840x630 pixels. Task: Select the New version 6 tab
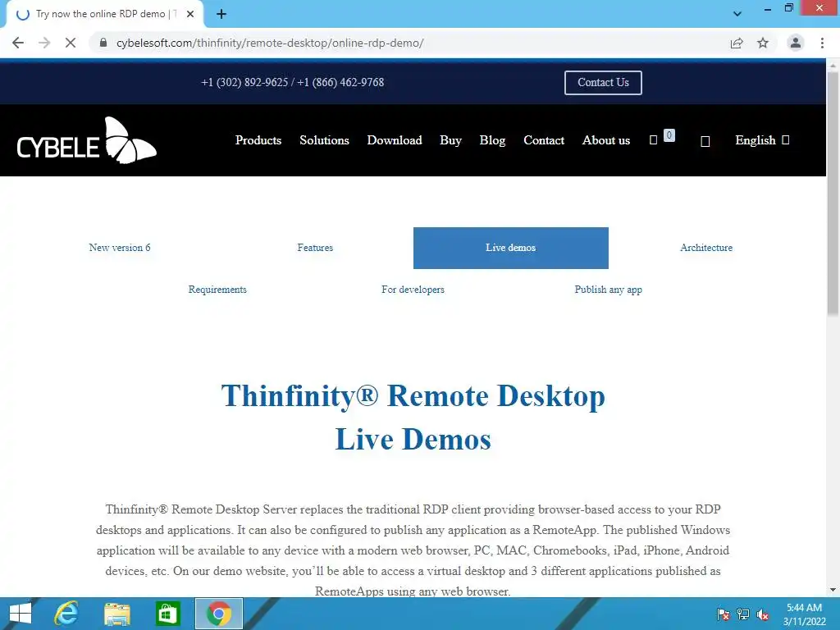pos(120,248)
